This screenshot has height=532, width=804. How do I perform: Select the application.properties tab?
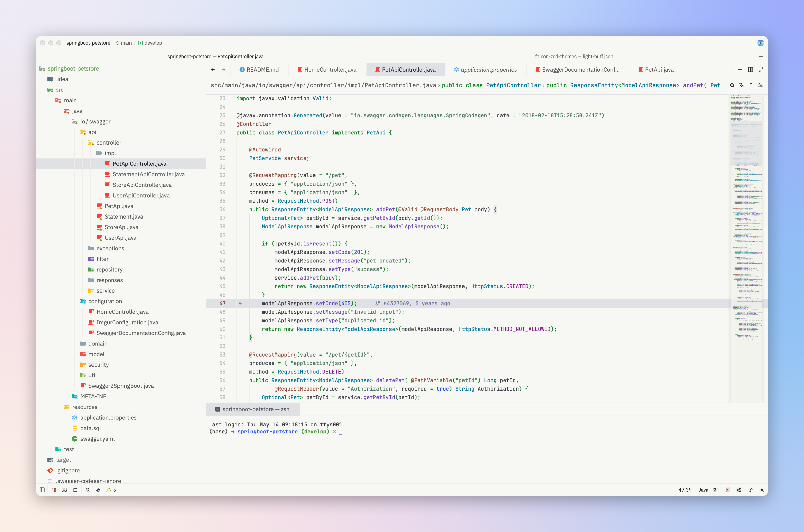click(x=485, y=70)
